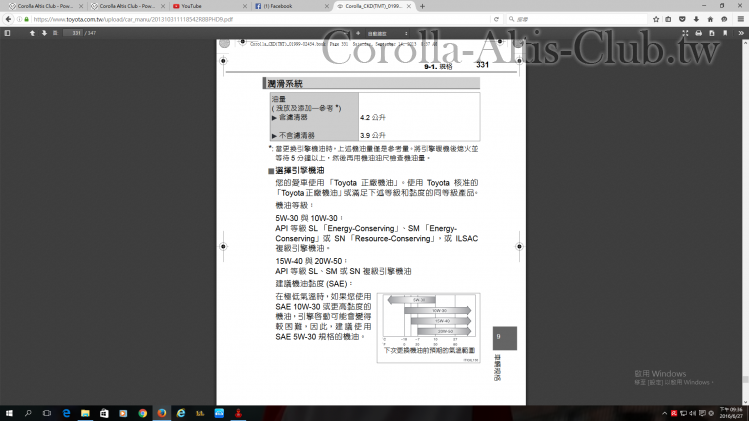Open Internet Explorer from taskbar

point(181,413)
